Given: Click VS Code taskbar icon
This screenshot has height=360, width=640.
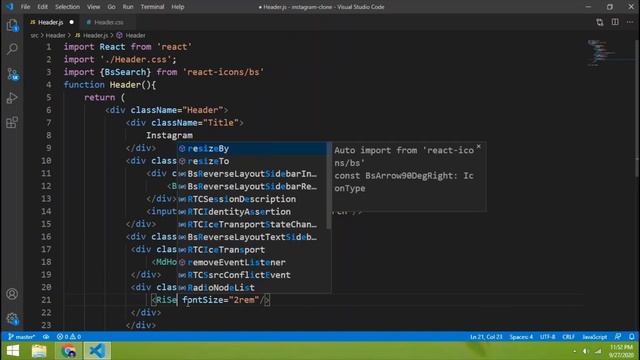Looking at the screenshot, I should tap(97, 351).
